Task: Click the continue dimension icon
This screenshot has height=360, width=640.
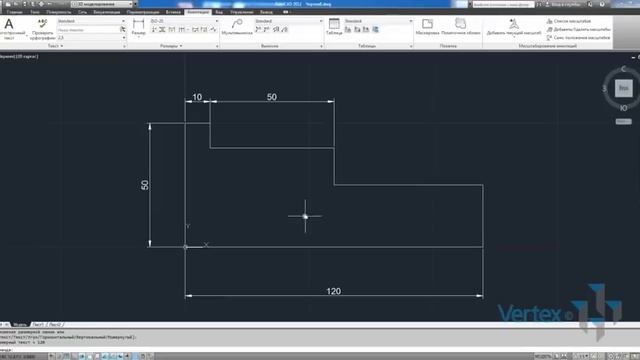Action: pos(182,29)
